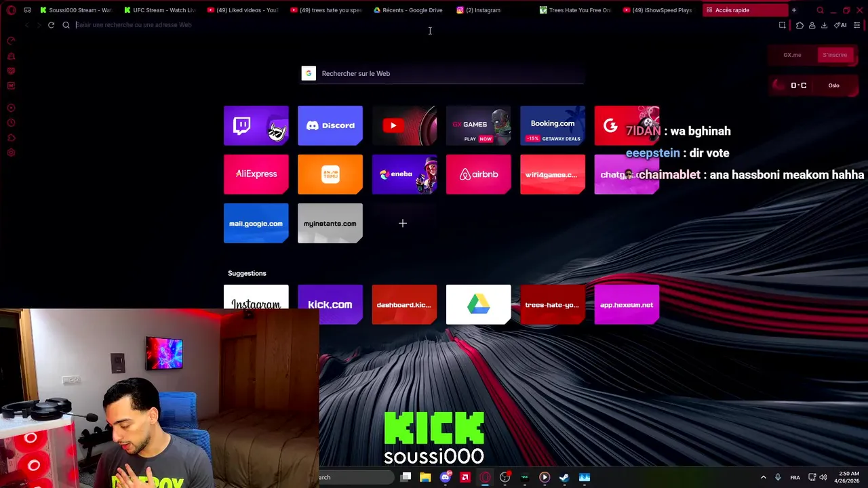This screenshot has width=868, height=488.
Task: Open Task View on taskbar
Action: (406, 477)
